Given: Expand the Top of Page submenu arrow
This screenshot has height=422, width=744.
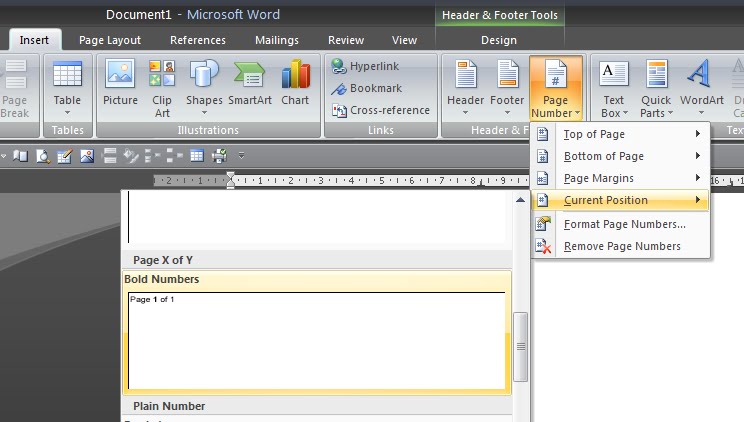Looking at the screenshot, I should [698, 134].
